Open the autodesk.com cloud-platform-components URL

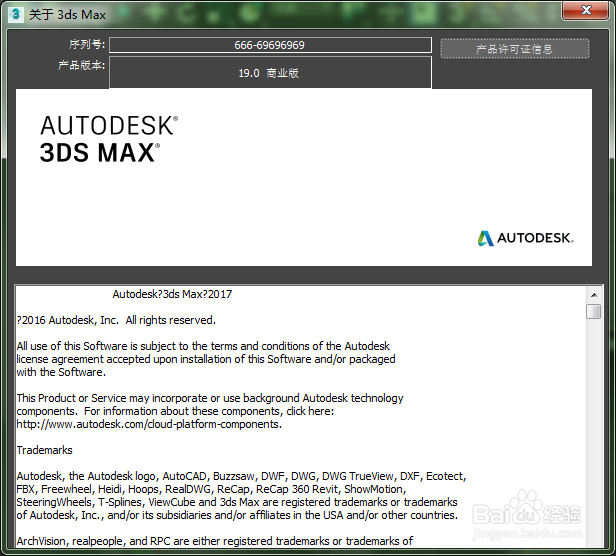pos(149,424)
